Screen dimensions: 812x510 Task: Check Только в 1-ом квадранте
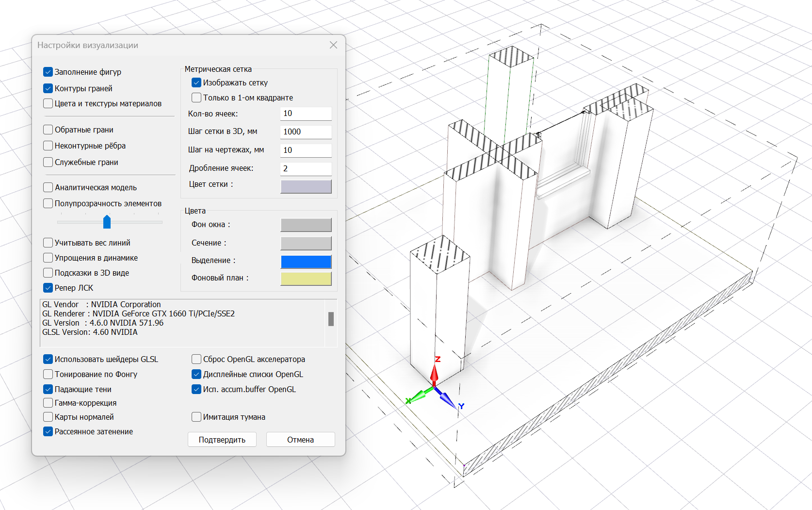pyautogui.click(x=196, y=98)
